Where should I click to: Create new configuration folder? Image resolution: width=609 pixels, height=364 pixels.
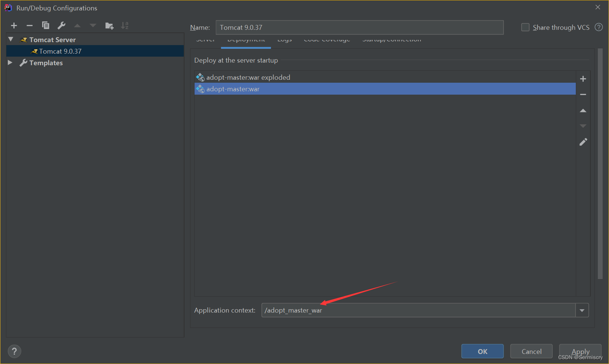(109, 26)
